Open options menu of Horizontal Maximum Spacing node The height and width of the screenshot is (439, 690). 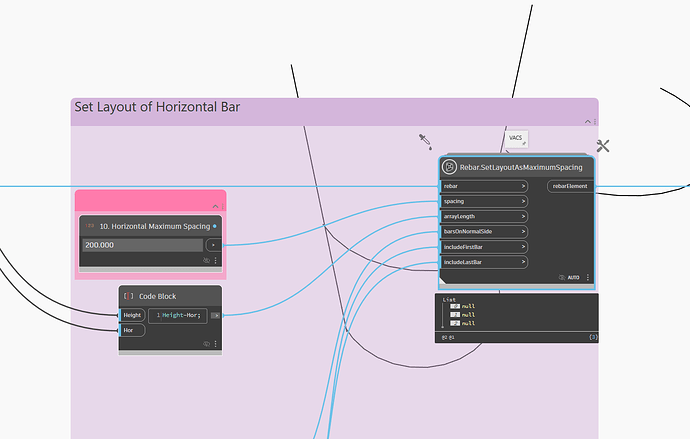click(216, 260)
